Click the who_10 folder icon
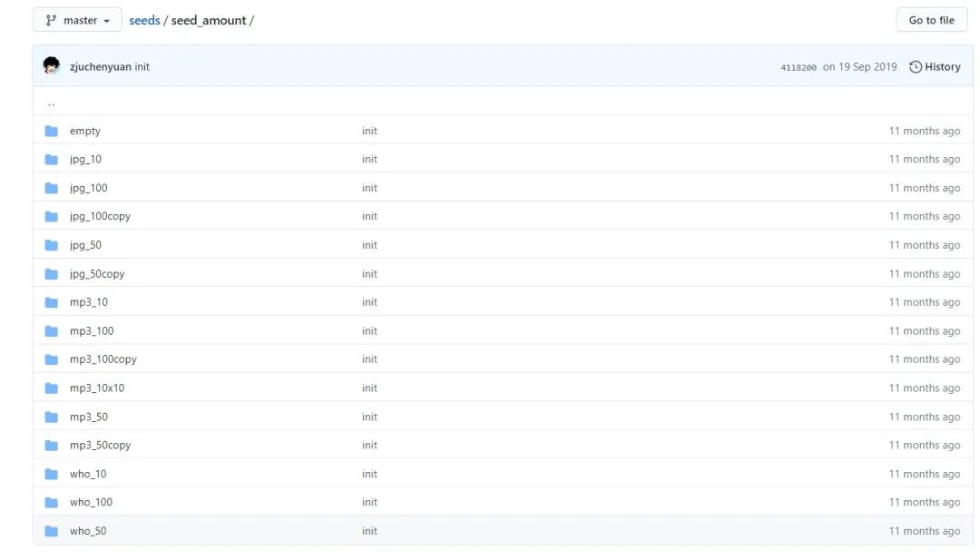The height and width of the screenshot is (560, 980). click(52, 474)
